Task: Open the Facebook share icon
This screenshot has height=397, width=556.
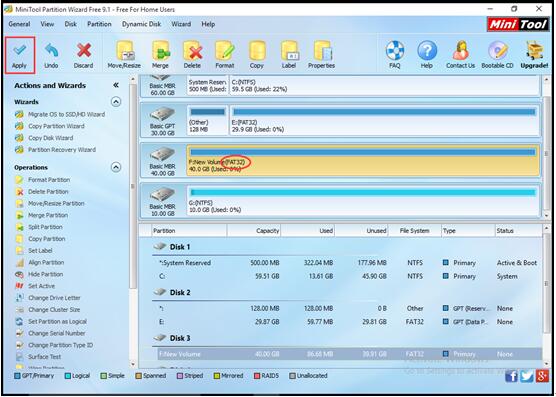Action: pyautogui.click(x=511, y=376)
